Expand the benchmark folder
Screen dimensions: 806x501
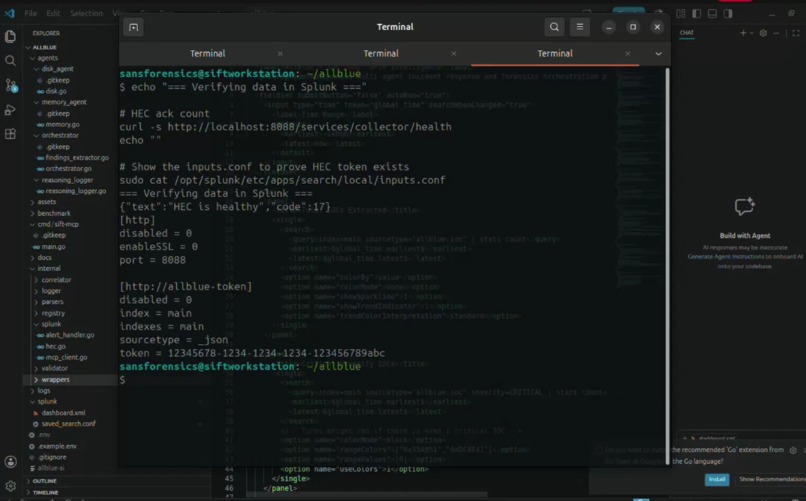[54, 213]
